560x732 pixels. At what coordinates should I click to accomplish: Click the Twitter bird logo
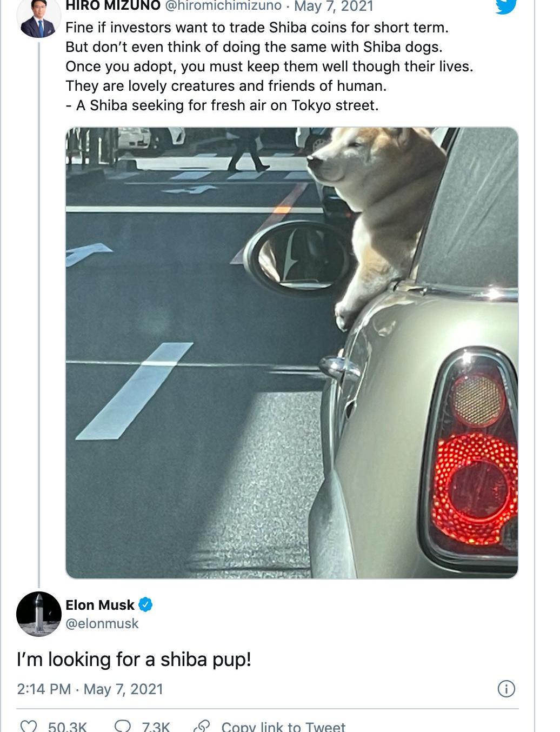pos(506,5)
